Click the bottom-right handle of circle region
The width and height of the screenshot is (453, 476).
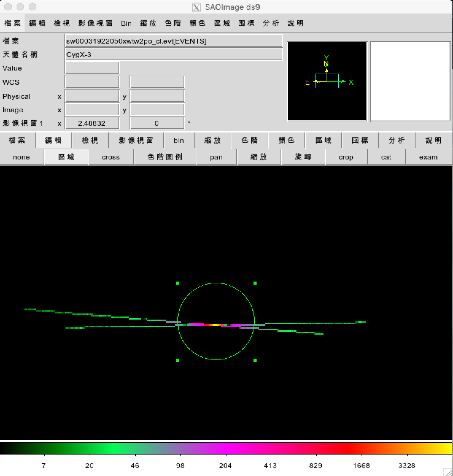click(x=255, y=360)
